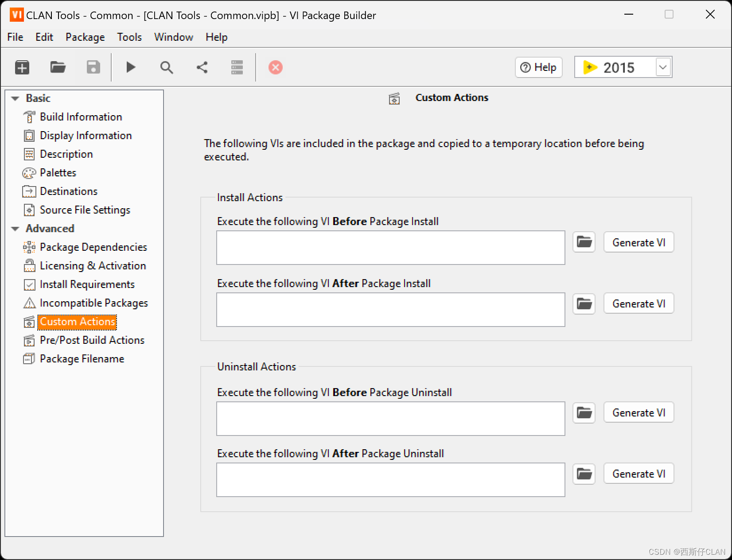Click the Package Dependencies icon
This screenshot has width=732, height=560.
[x=29, y=247]
